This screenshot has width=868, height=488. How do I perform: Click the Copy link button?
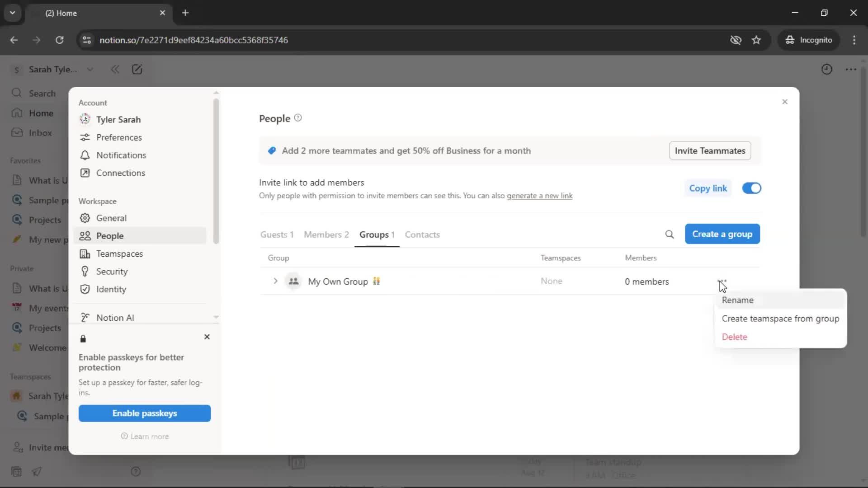click(x=708, y=188)
